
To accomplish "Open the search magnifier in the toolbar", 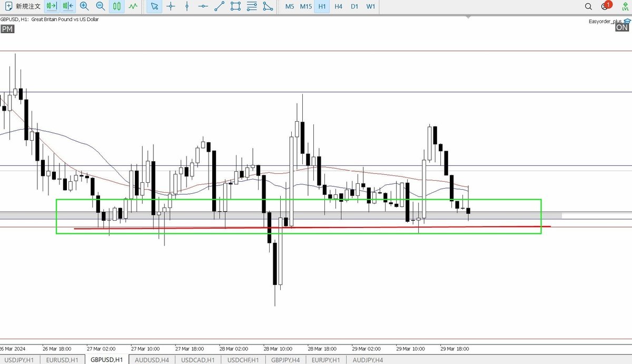I will coord(588,6).
